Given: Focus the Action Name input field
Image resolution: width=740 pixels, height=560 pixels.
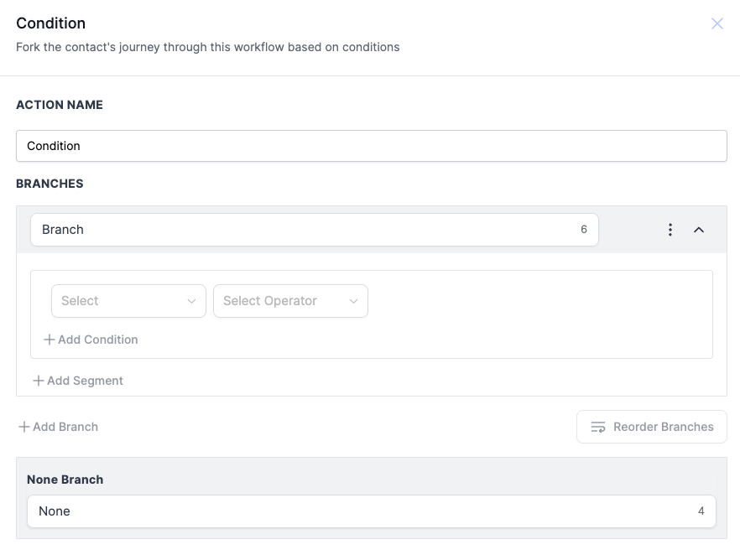Looking at the screenshot, I should [372, 146].
